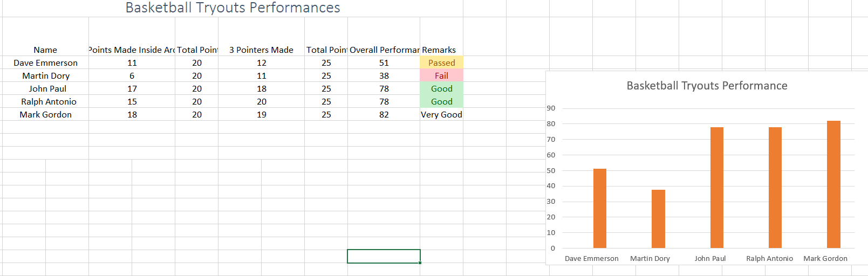
Task: Select John Paul's green Good remarks cell
Action: [x=441, y=89]
